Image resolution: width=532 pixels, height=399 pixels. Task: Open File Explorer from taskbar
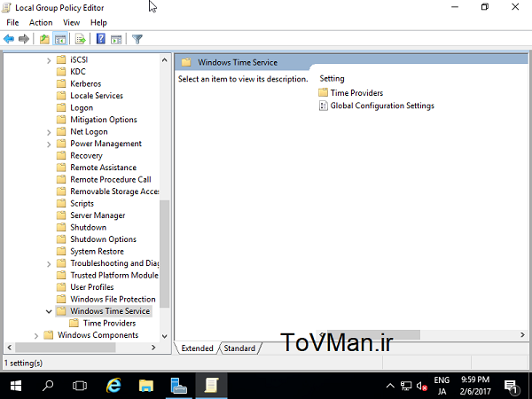tap(146, 386)
